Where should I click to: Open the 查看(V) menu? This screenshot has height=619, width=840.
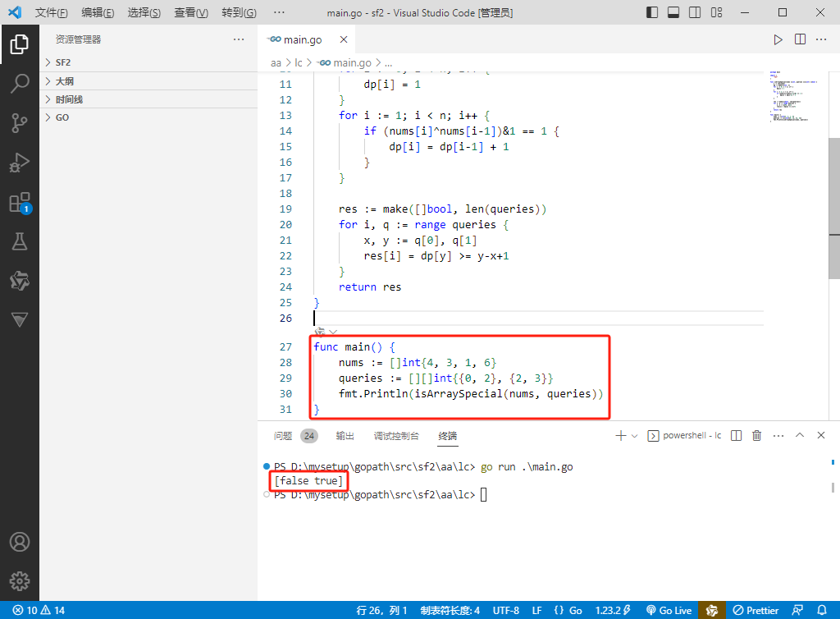(x=191, y=12)
